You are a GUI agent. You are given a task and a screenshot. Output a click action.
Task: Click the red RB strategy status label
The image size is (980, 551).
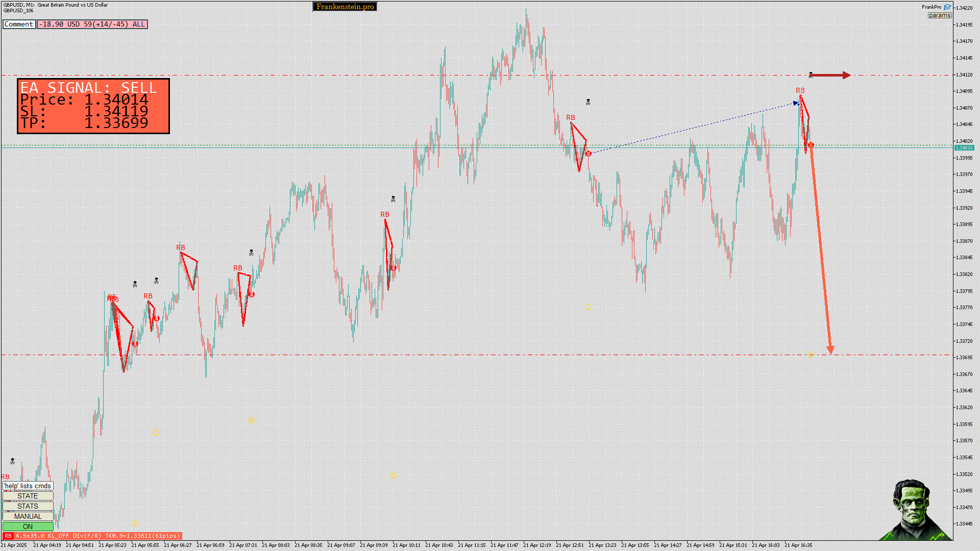click(x=8, y=536)
